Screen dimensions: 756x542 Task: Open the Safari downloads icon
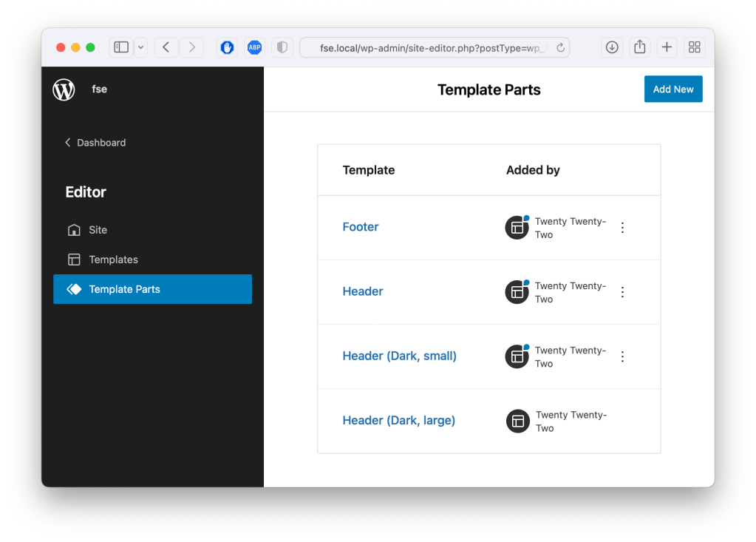pos(612,47)
